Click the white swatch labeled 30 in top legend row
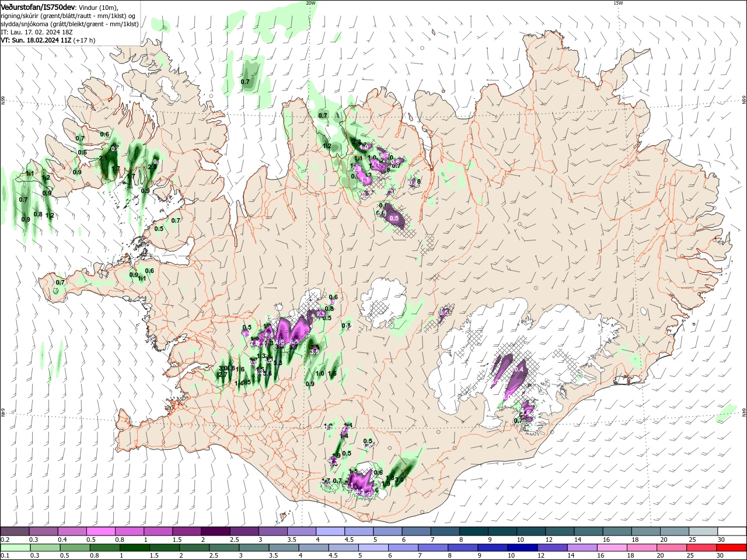Viewport: 747px width, 560px height. click(x=732, y=531)
